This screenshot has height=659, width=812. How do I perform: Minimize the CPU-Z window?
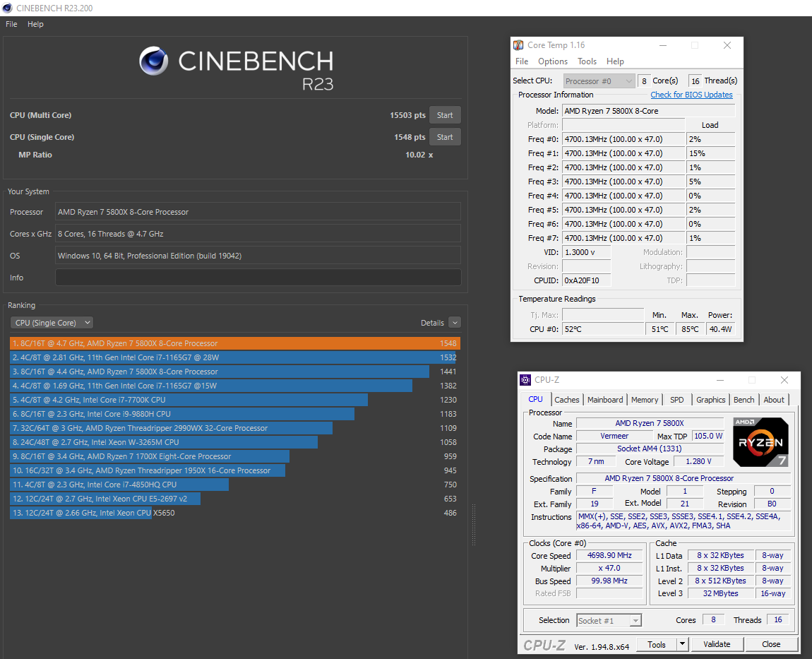point(720,380)
